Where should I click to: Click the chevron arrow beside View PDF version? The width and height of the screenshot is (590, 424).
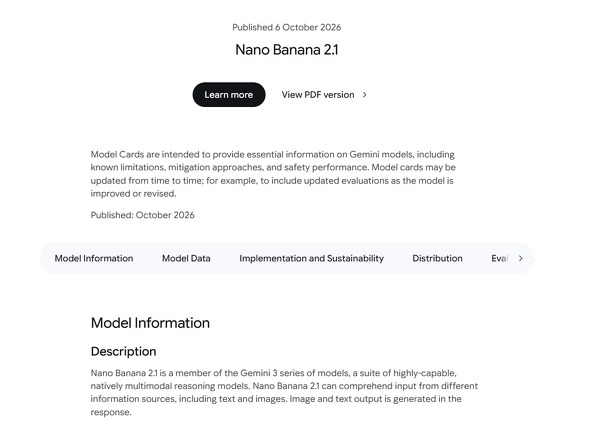[x=364, y=95]
